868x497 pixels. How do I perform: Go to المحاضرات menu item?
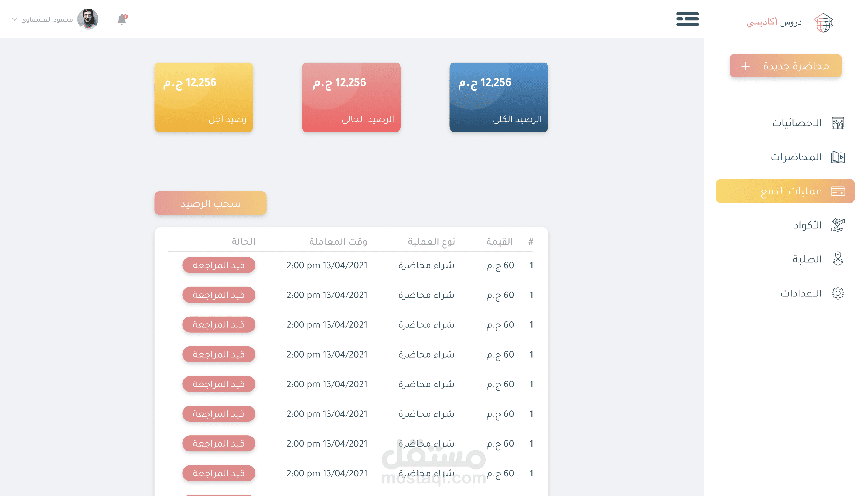796,157
